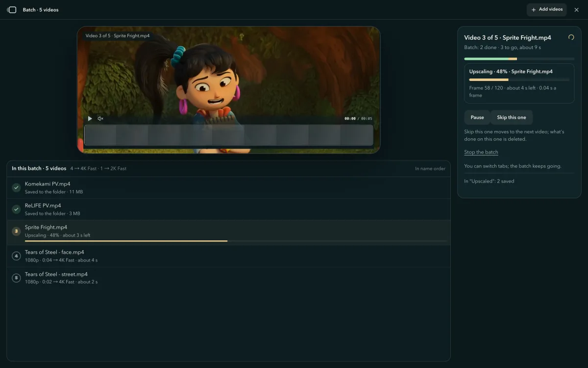588x368 pixels.
Task: Select Tears of Steel - street.mp4
Action: click(x=228, y=278)
